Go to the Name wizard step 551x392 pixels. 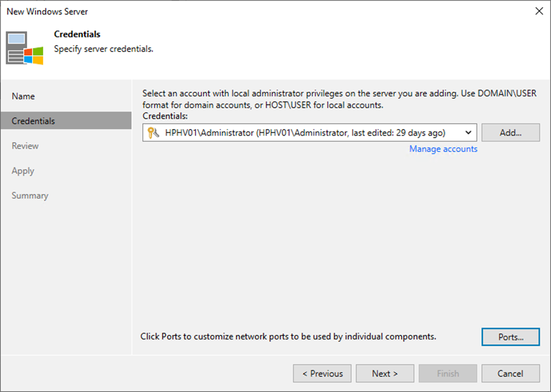pos(23,97)
